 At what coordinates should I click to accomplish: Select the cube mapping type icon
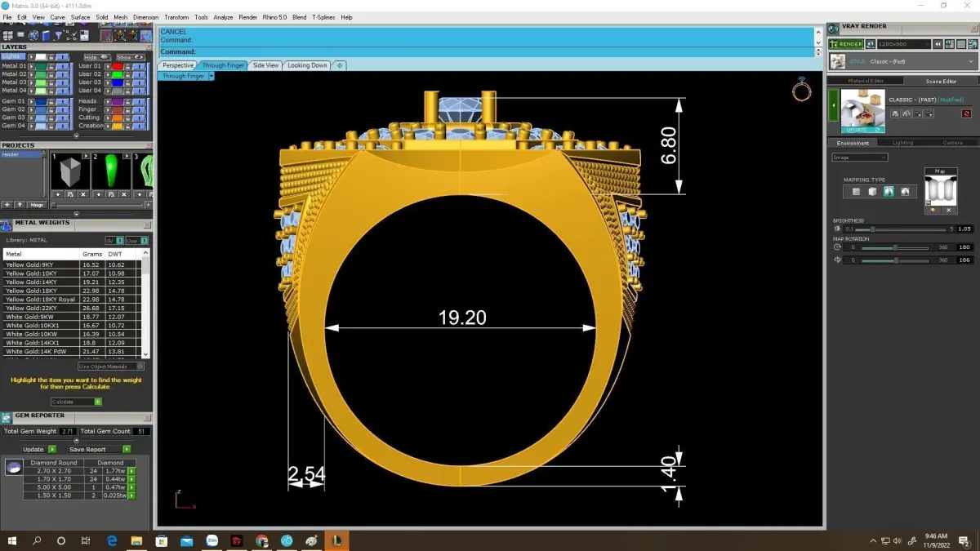pyautogui.click(x=872, y=192)
